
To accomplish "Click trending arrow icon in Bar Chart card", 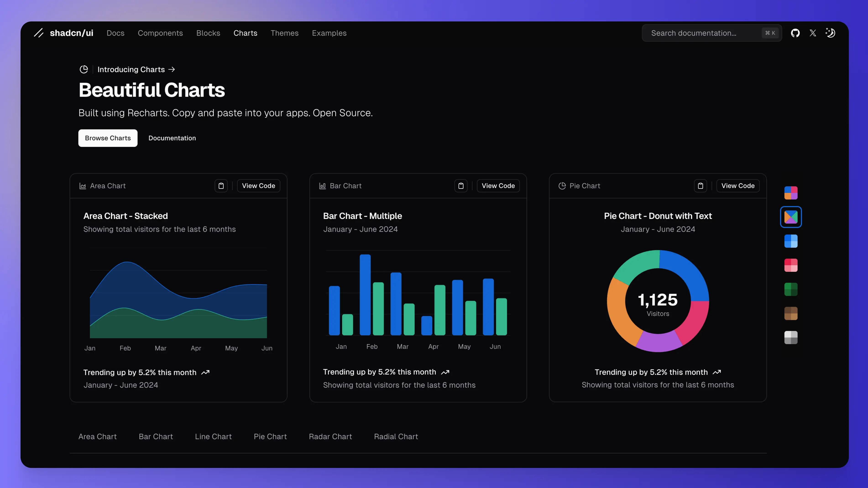I will pyautogui.click(x=445, y=372).
